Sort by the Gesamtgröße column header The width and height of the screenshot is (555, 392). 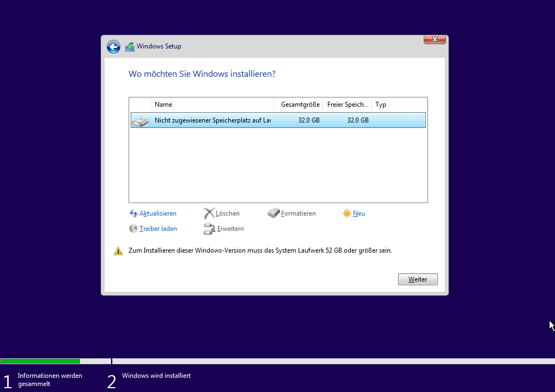(x=298, y=105)
